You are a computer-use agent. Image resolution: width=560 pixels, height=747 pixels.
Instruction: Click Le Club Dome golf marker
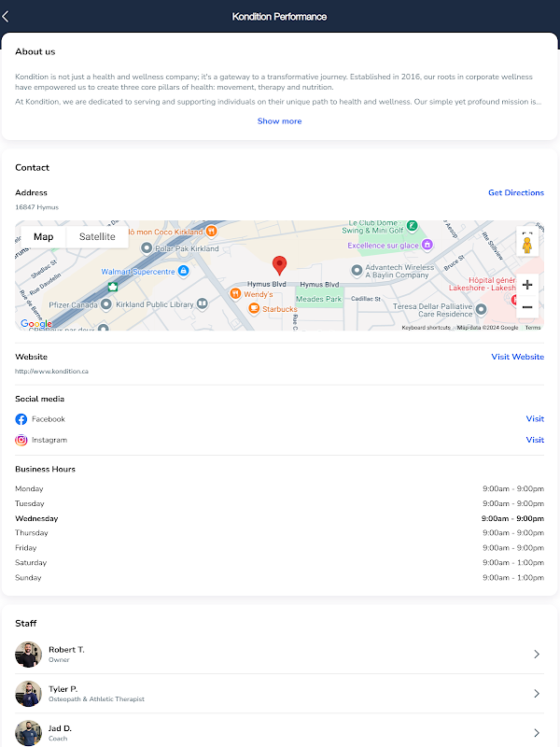413,225
